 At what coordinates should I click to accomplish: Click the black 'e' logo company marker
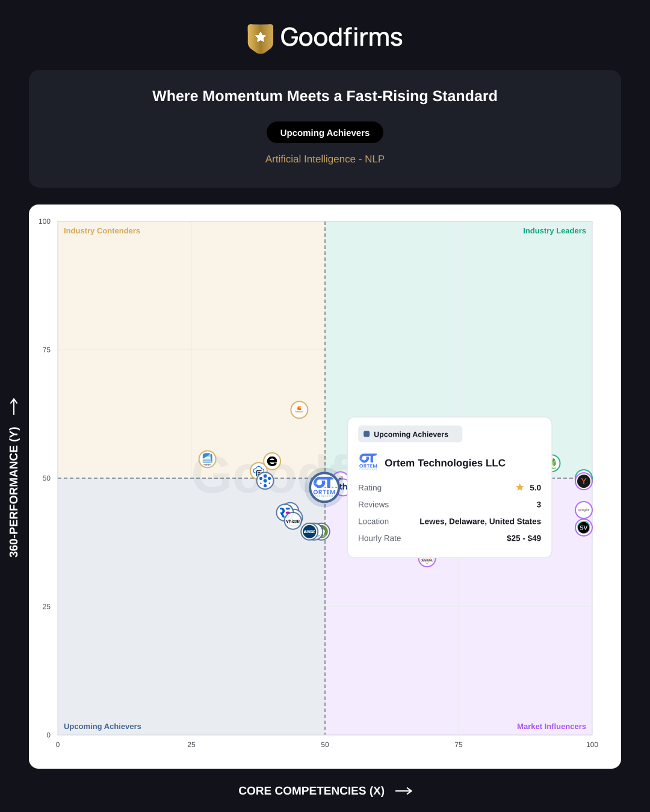tap(272, 461)
